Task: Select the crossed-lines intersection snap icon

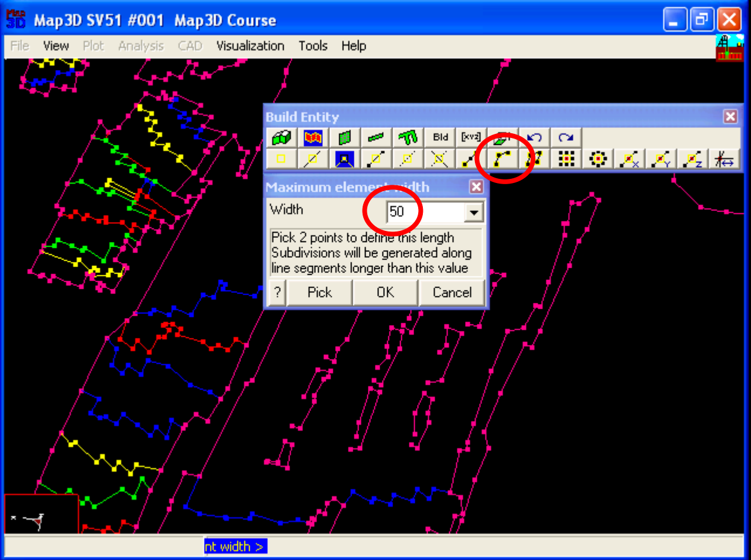Action: 439,158
